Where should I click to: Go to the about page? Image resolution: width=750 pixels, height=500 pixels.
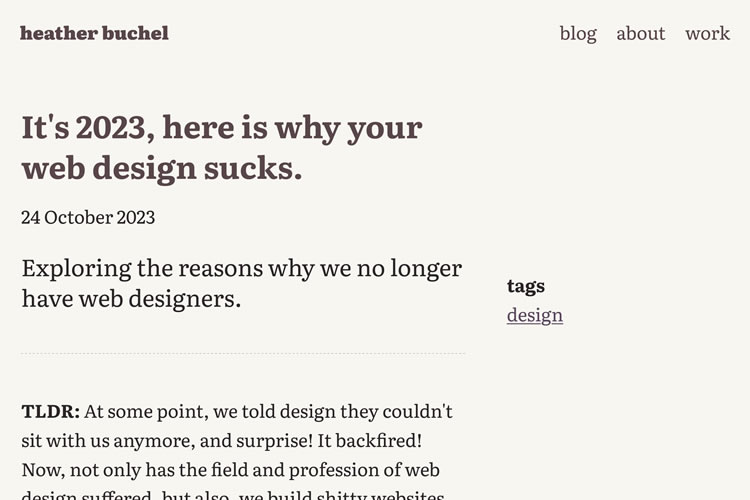click(x=640, y=33)
